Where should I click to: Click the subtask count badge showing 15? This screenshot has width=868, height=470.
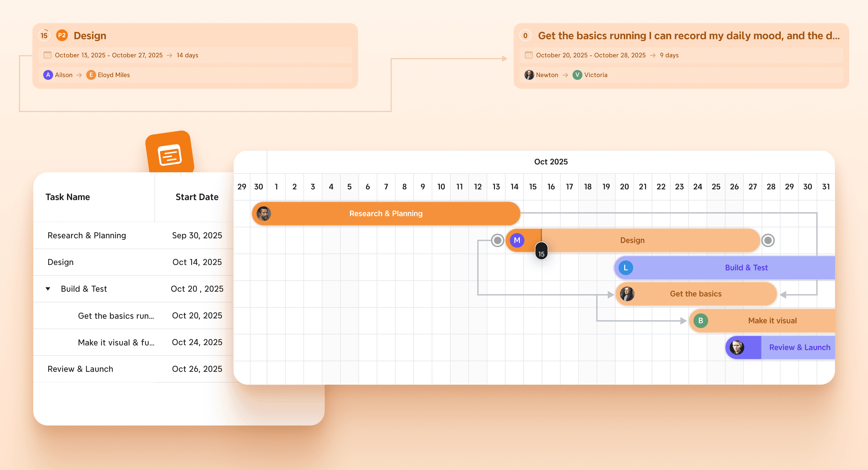coord(44,35)
